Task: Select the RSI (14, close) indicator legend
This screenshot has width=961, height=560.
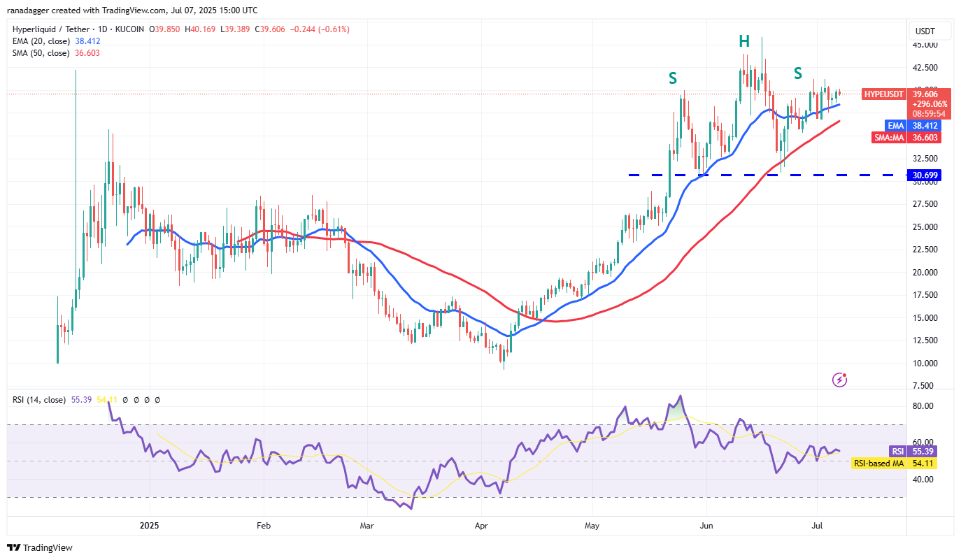Action: [40, 400]
